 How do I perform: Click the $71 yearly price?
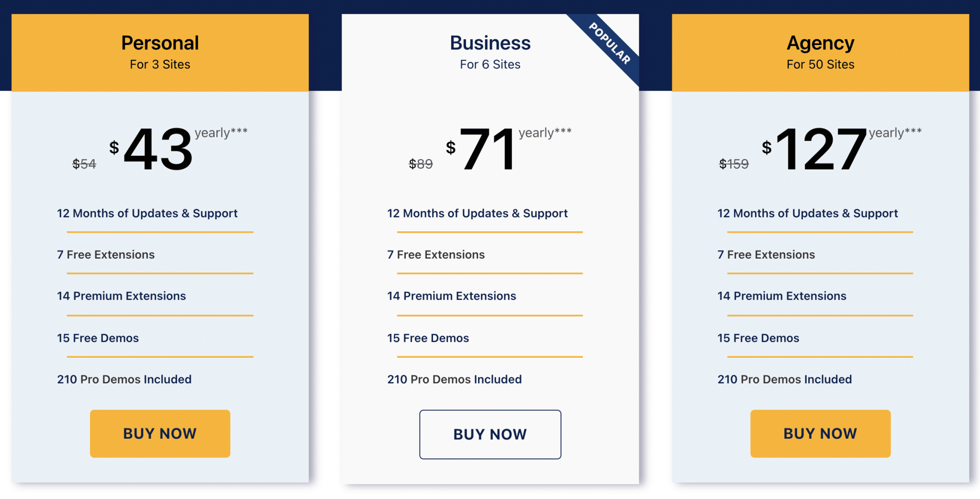pyautogui.click(x=488, y=149)
